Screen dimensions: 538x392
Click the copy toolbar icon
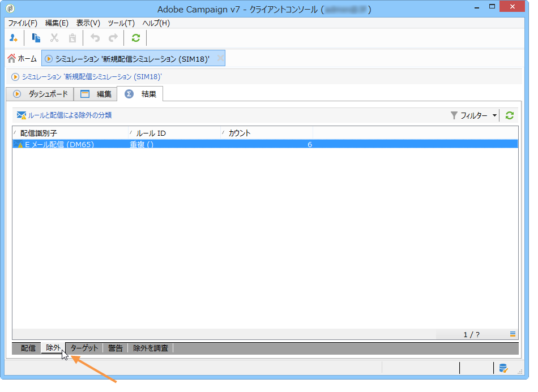(x=36, y=38)
